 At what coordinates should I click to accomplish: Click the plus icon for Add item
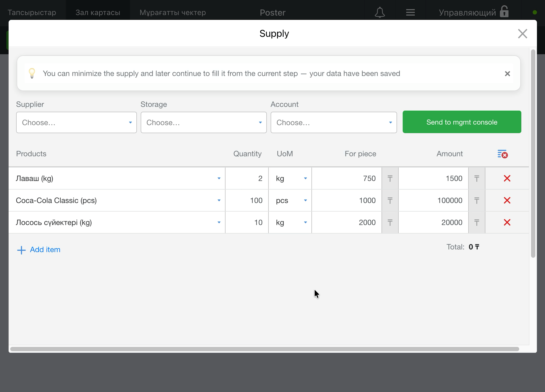[x=21, y=250]
